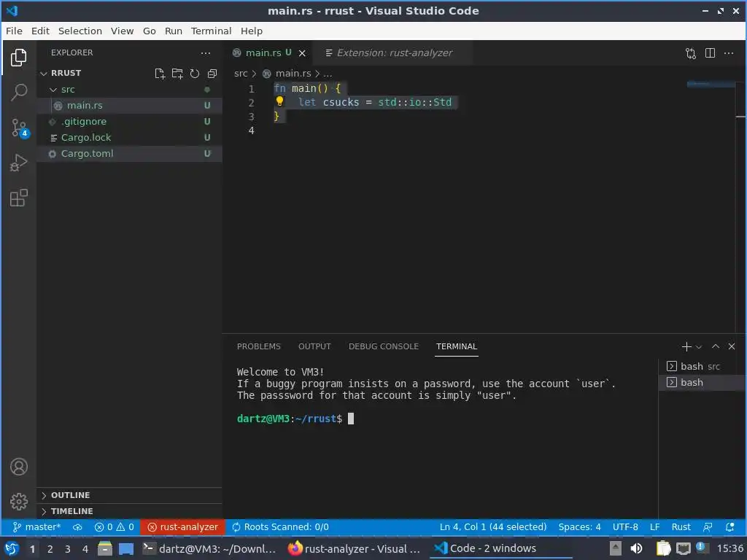Open the Selection menu
Screen dimensions: 747x560
click(x=80, y=31)
